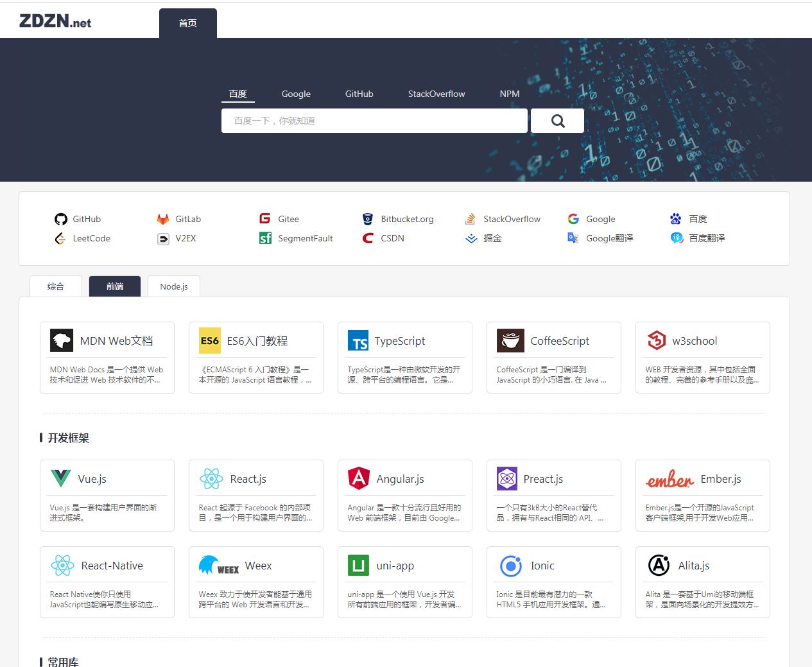Click the blue TypeScript TS icon
812x667 pixels.
tap(358, 341)
